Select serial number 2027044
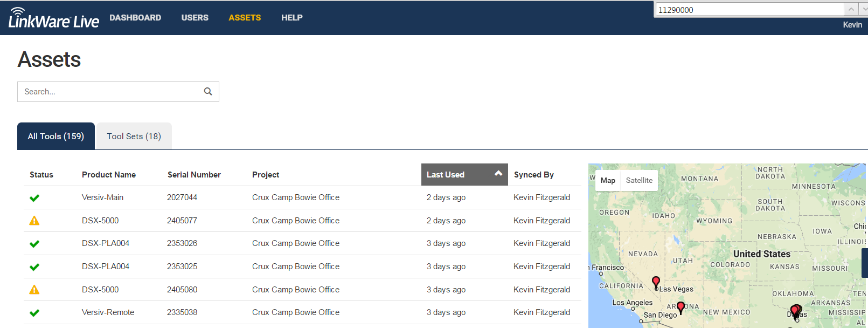This screenshot has height=328, width=868. 182,197
